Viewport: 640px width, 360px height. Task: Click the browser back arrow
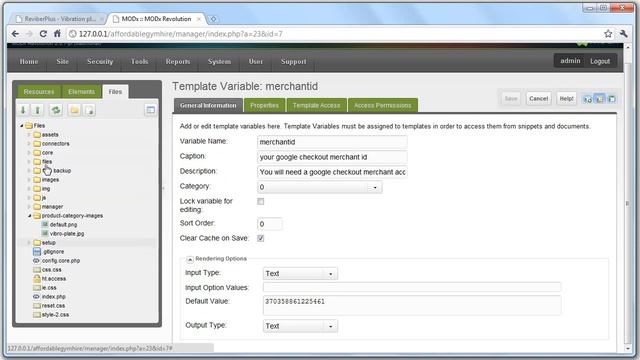click(x=16, y=34)
